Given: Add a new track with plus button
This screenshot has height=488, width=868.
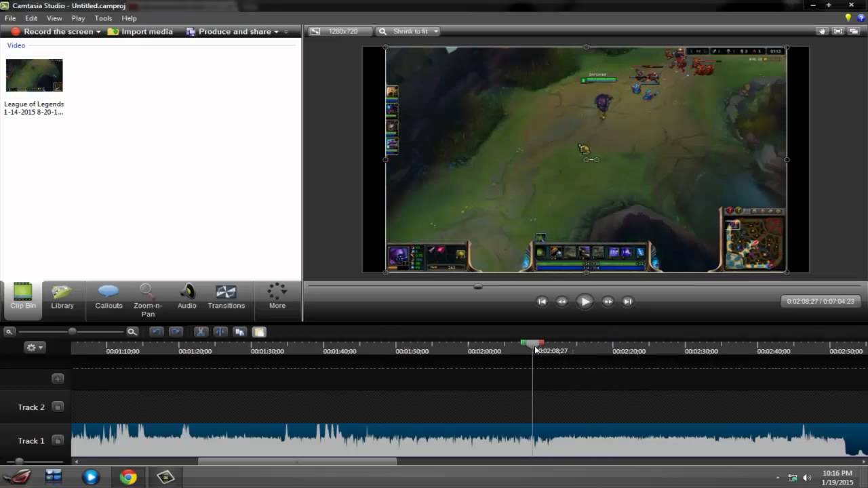Looking at the screenshot, I should 58,379.
